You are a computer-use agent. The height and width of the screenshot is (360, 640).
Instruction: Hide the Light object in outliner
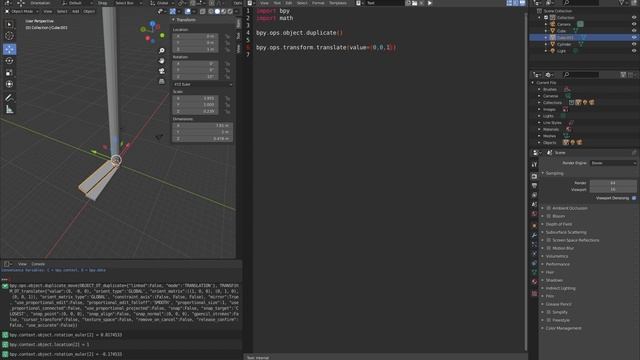point(634,51)
